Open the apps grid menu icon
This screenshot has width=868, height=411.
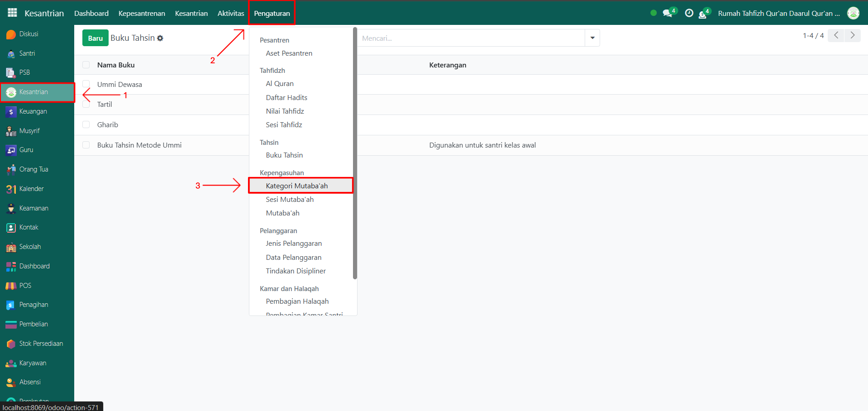tap(12, 13)
